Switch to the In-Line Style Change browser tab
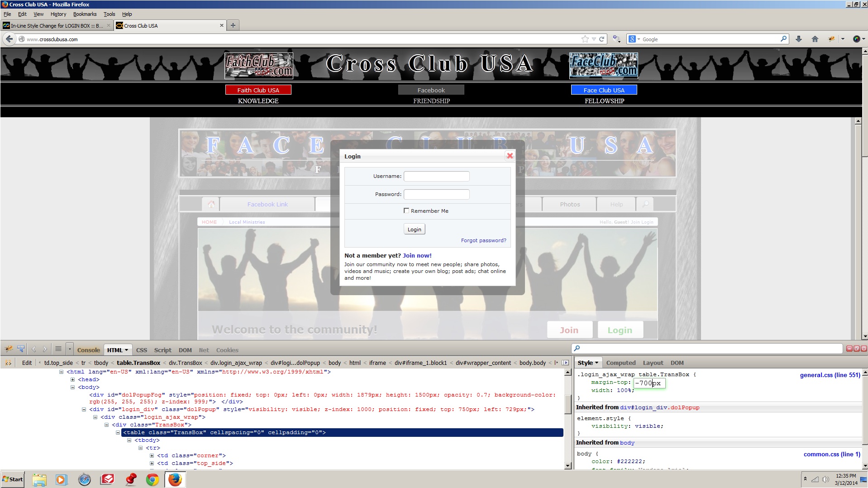Screen dimensions: 868x488 pos(57,25)
